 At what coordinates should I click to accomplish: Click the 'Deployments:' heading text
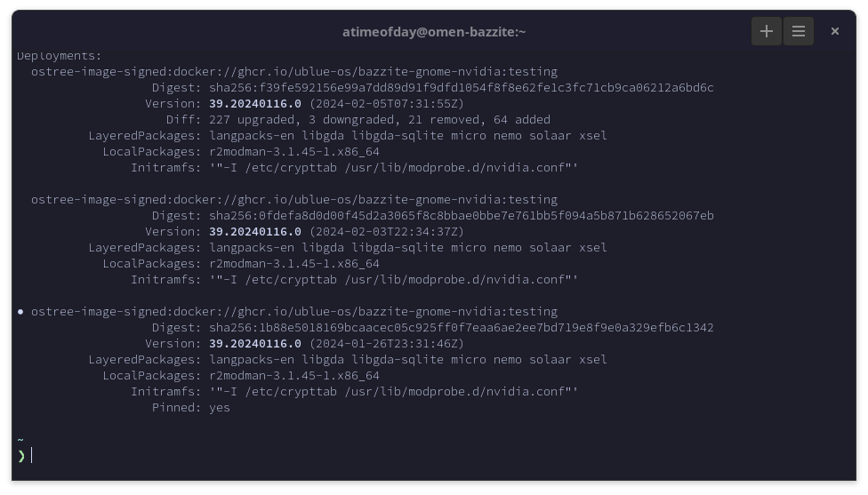click(59, 56)
